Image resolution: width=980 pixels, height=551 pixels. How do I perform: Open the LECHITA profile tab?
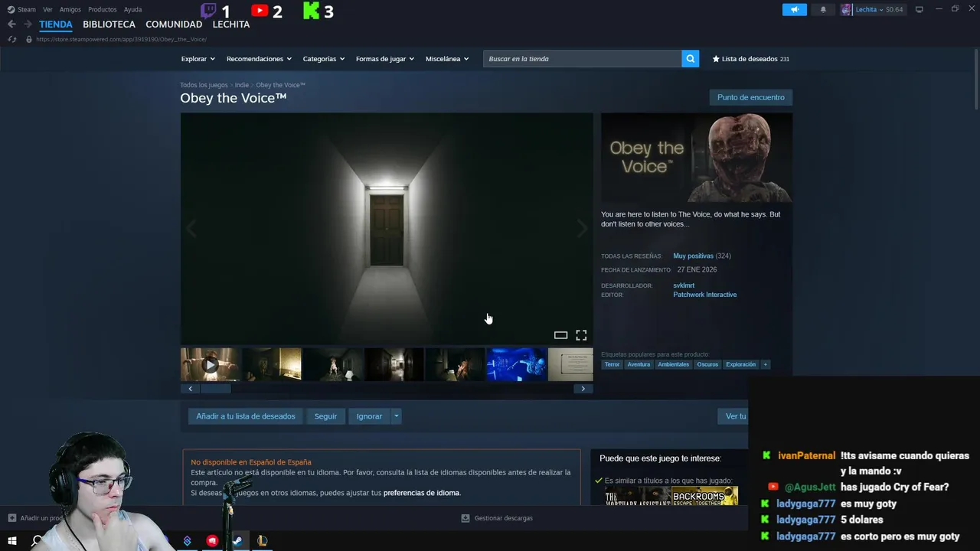click(231, 24)
